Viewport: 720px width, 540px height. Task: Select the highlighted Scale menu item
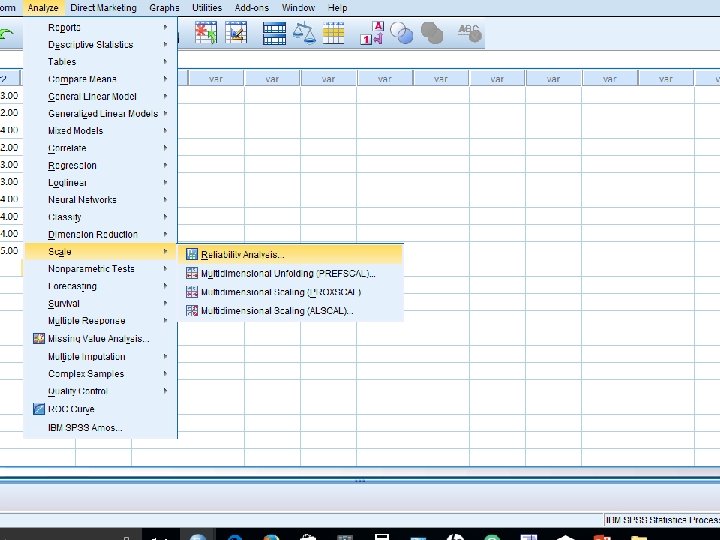tap(100, 252)
